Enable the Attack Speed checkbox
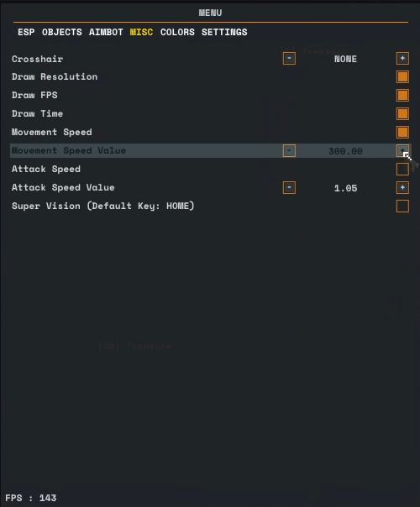 tap(402, 169)
